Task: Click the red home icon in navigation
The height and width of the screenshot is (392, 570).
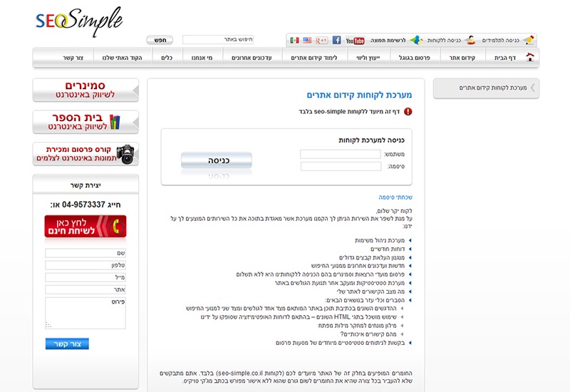Action: coord(529,58)
